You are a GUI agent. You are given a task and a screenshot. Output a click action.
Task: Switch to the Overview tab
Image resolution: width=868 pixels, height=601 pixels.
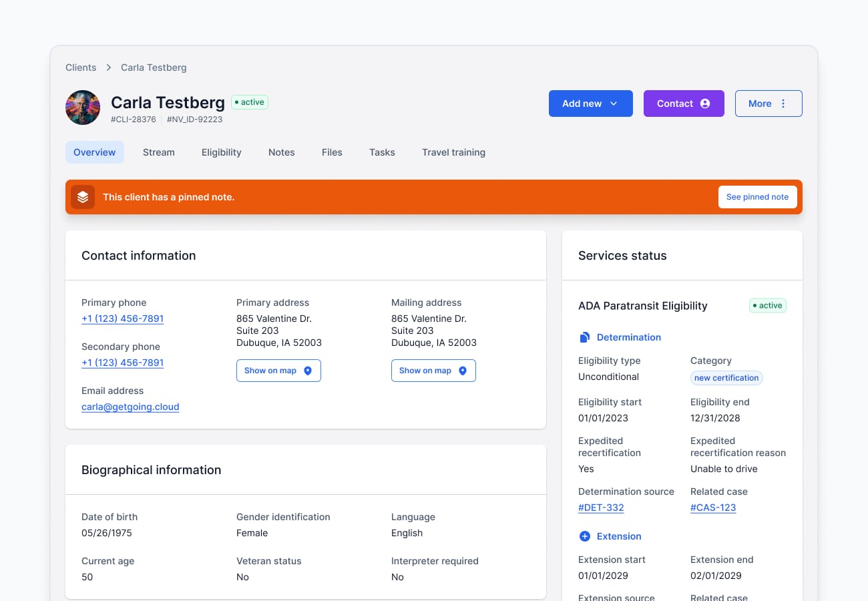coord(95,152)
